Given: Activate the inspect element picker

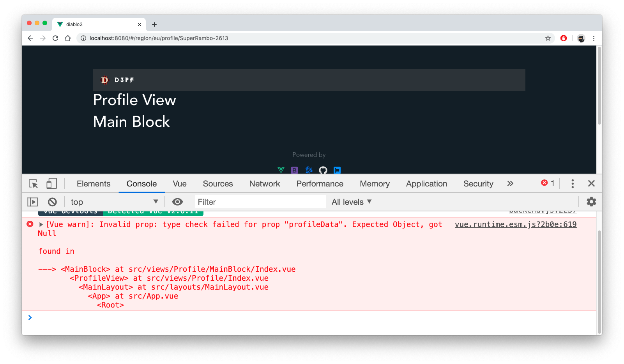Looking at the screenshot, I should tap(33, 183).
